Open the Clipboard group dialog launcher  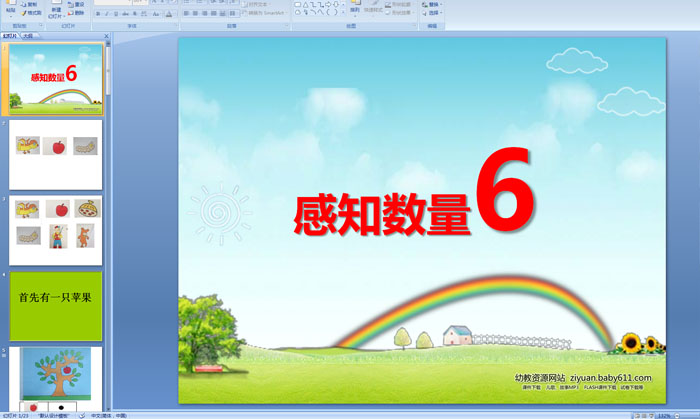point(41,26)
